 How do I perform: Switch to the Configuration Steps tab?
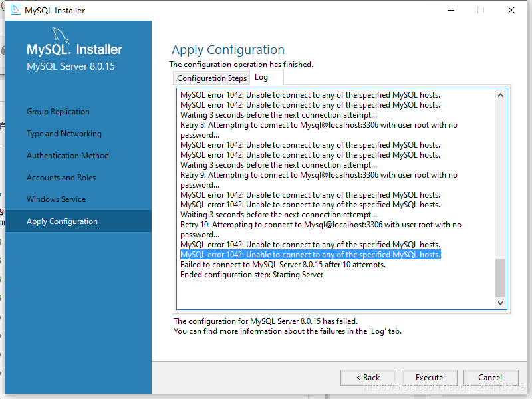211,78
